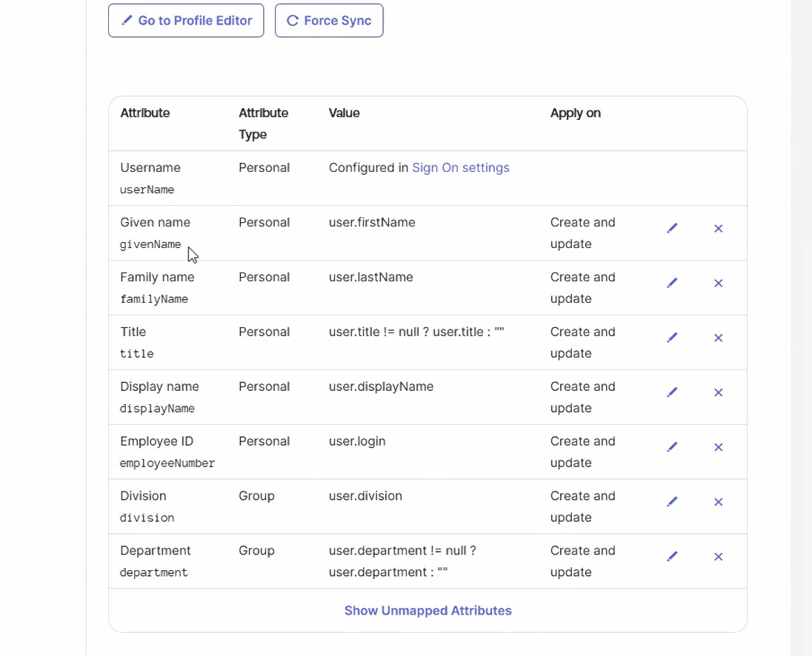Delete the Given name attribute mapping
Screen dimensions: 812x656
pos(718,228)
